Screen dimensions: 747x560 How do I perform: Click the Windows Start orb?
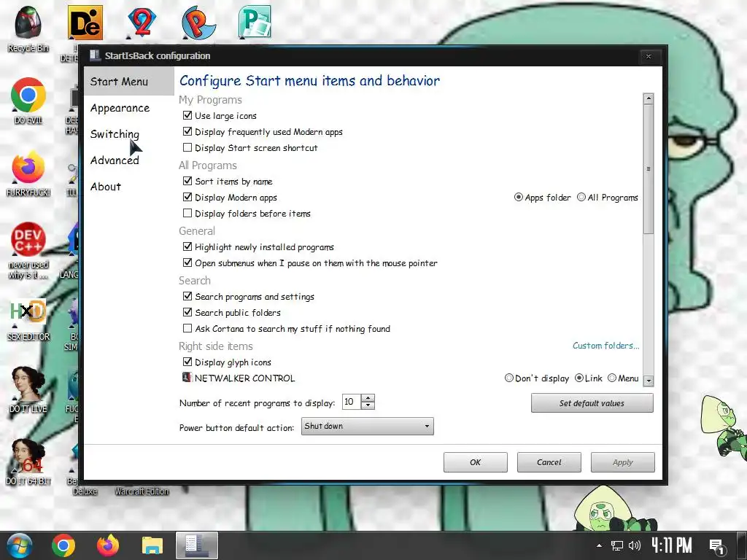[19, 545]
